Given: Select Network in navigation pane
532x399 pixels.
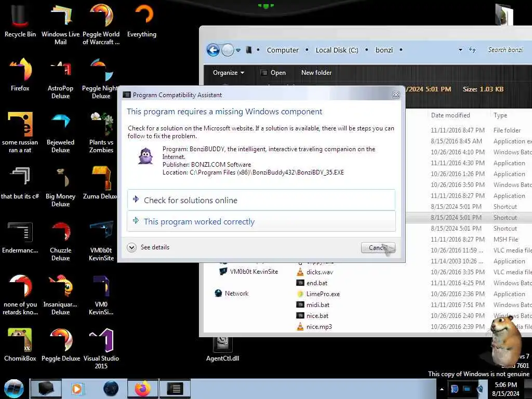Looking at the screenshot, I should pos(232,294).
